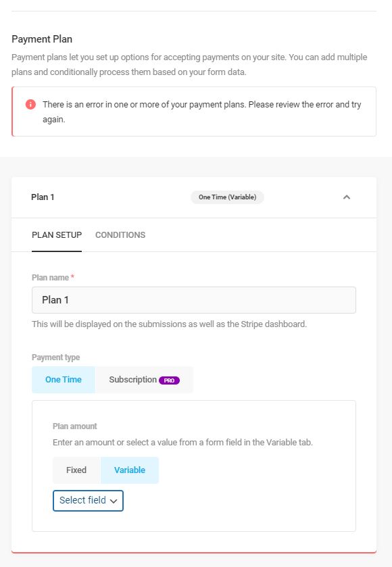Click the Select field dropdown arrow
The image size is (392, 567).
click(x=114, y=501)
